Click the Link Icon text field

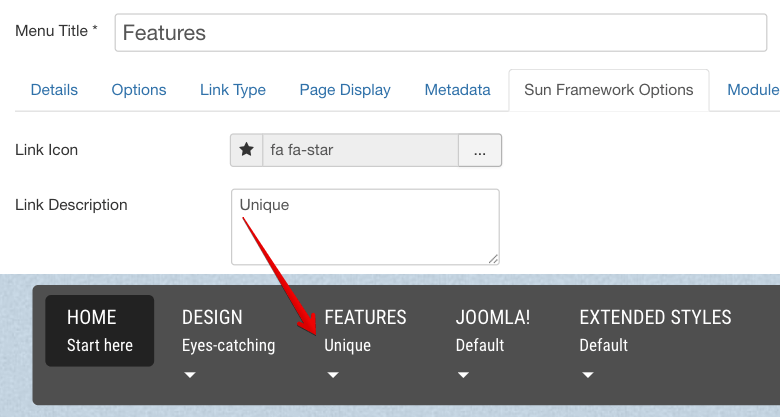click(360, 150)
